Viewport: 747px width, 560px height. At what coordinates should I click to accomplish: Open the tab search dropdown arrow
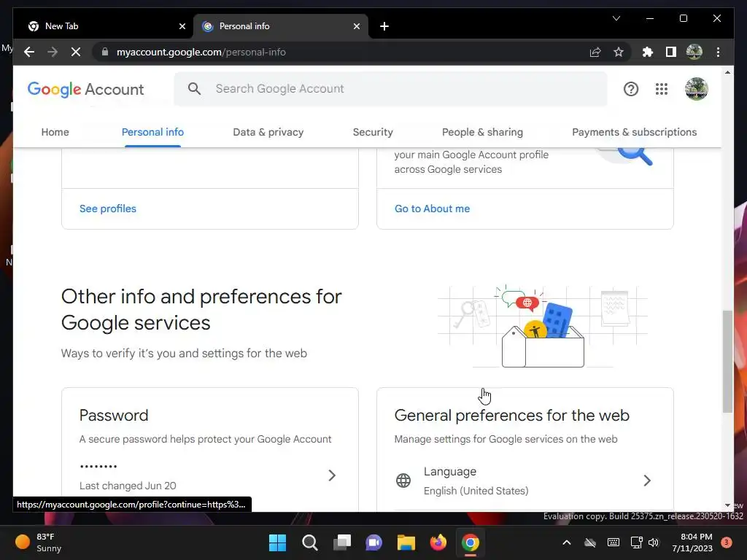point(616,18)
